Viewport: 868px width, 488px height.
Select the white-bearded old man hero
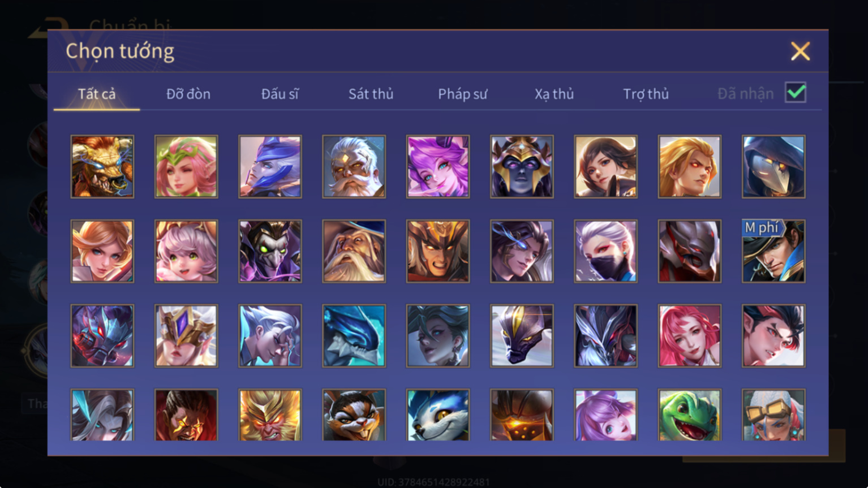[354, 166]
